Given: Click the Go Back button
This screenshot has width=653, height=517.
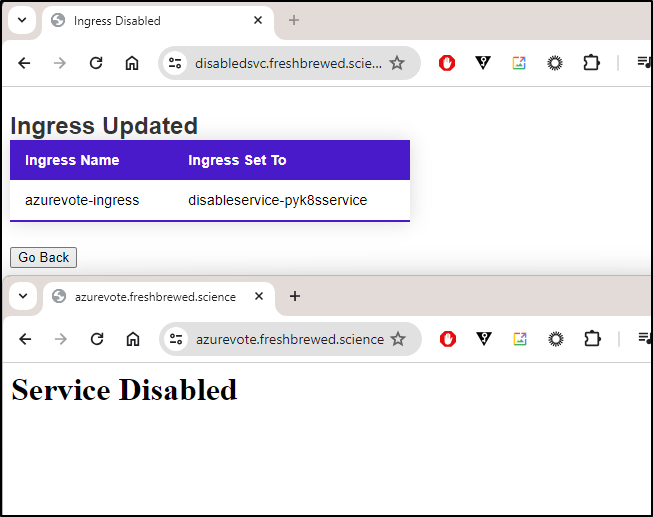Looking at the screenshot, I should (43, 257).
